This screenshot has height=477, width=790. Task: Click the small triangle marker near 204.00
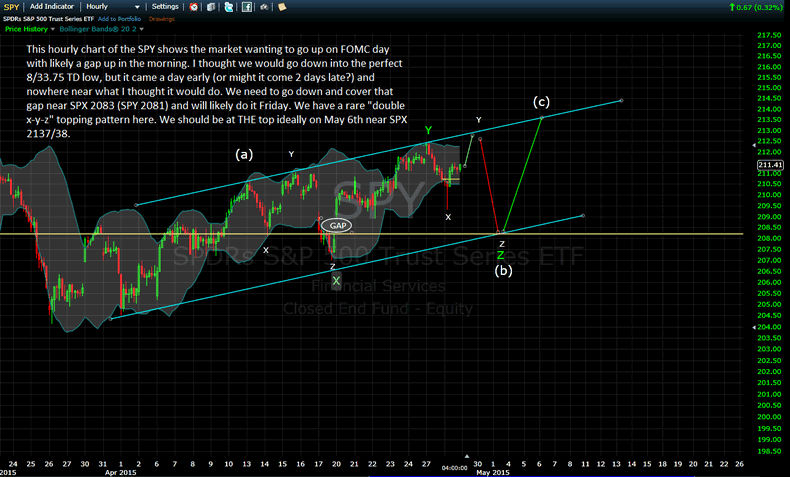[x=754, y=327]
